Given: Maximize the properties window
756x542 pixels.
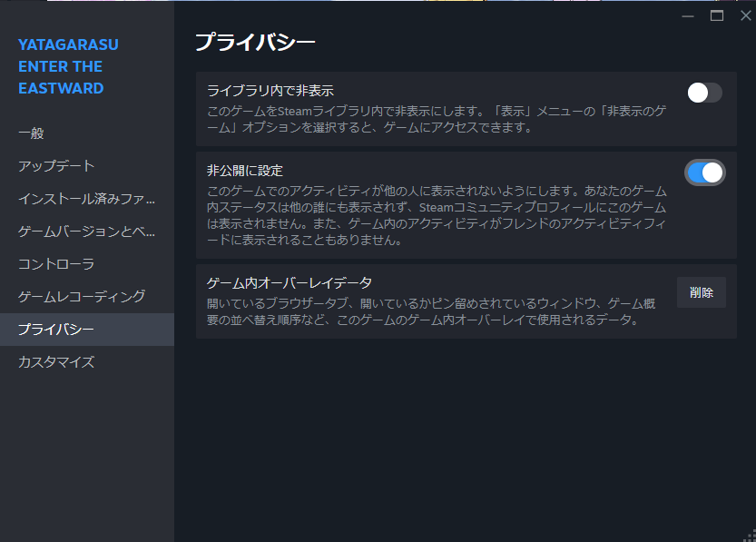Looking at the screenshot, I should click(717, 16).
